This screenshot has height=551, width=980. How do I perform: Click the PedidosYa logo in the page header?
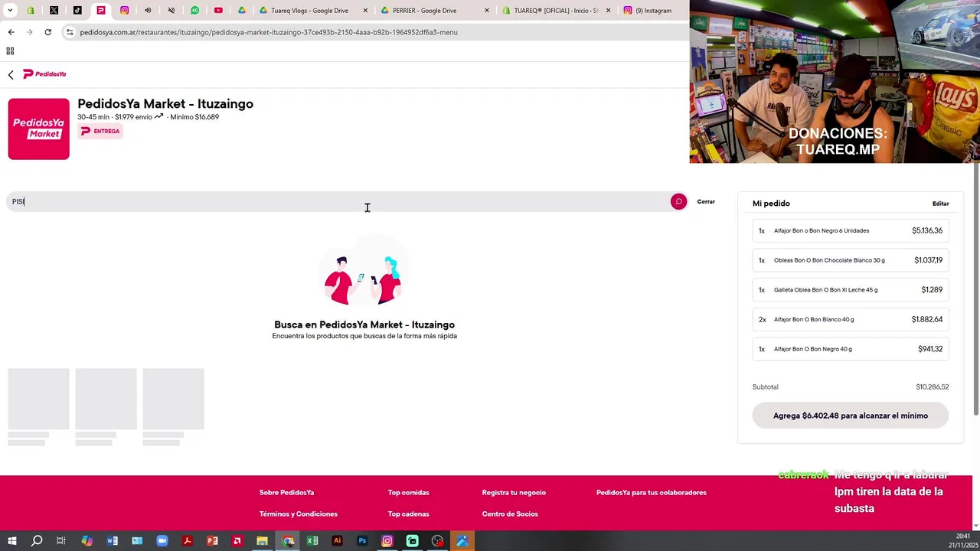click(44, 74)
